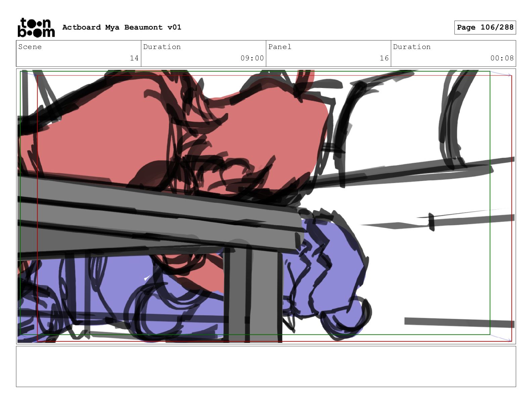Select the 'Actboard Mya Beaumont v01' title
The height and width of the screenshot is (411, 532).
122,27
